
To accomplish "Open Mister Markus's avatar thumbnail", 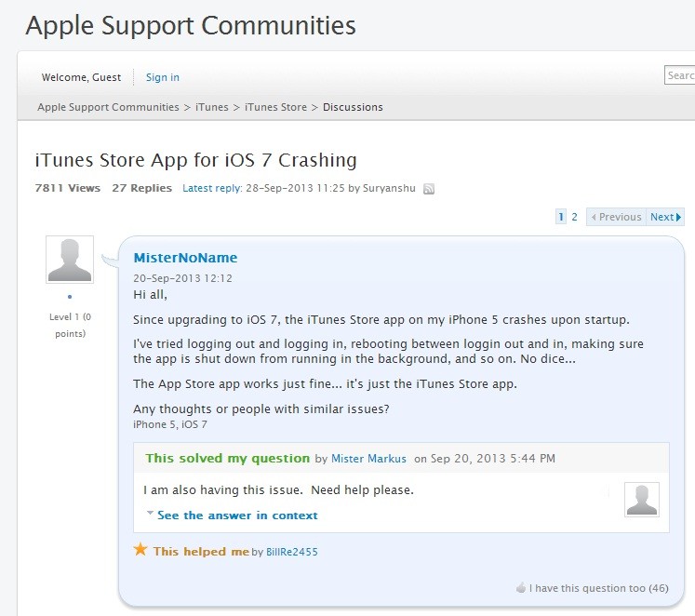I will [641, 500].
